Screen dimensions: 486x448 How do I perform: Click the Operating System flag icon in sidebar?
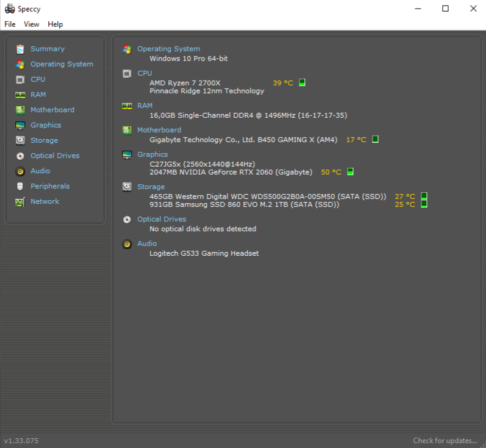pos(20,64)
